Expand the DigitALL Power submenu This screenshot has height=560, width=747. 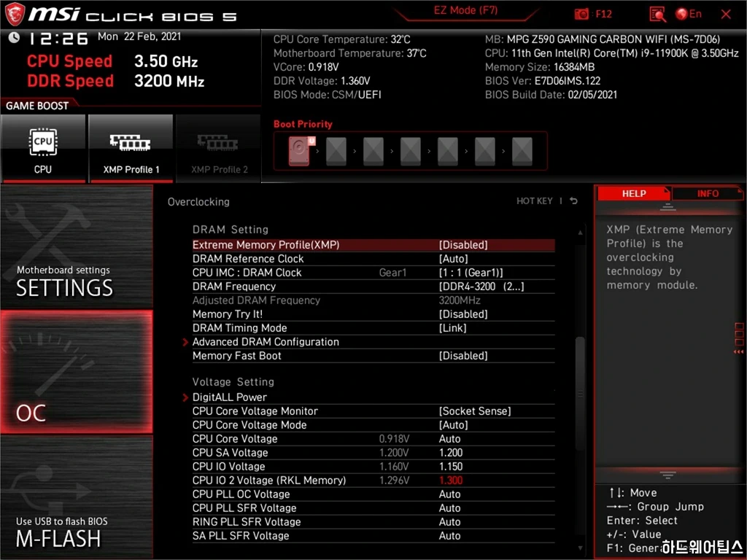(229, 397)
